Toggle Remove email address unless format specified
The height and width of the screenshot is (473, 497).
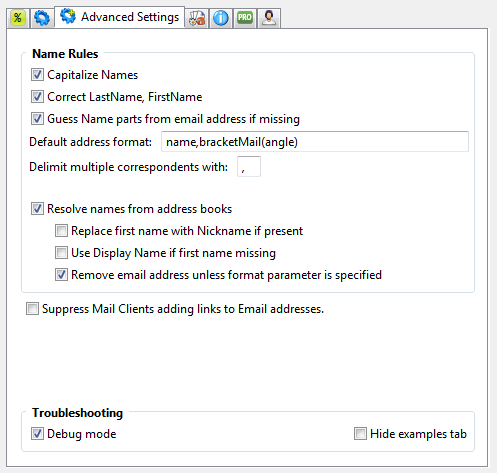(61, 275)
